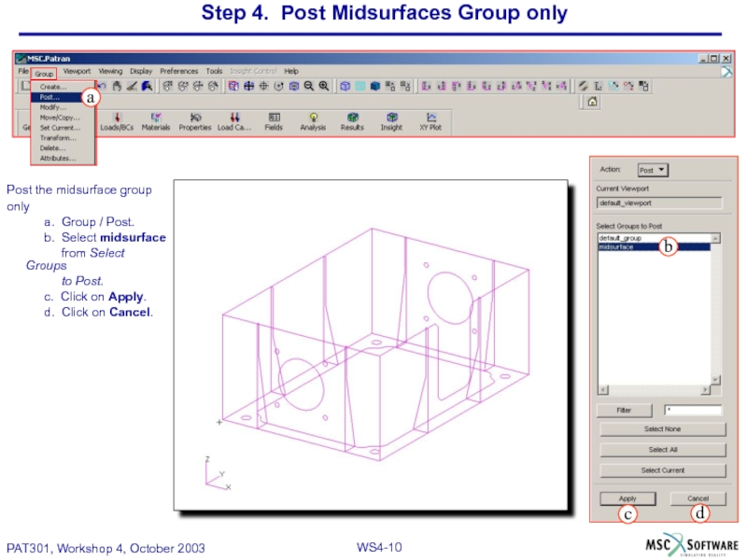Click the group list scroll-left arrow
The image size is (747, 560).
(x=603, y=390)
